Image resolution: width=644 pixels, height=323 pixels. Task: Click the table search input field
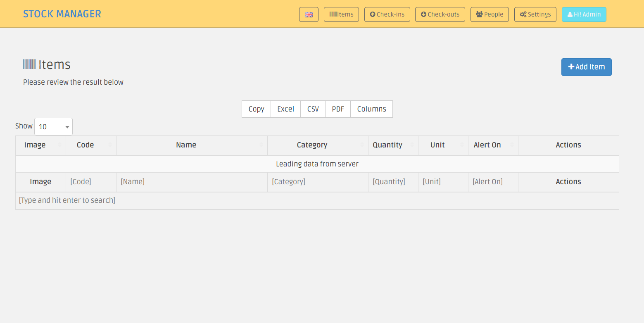[x=317, y=200]
